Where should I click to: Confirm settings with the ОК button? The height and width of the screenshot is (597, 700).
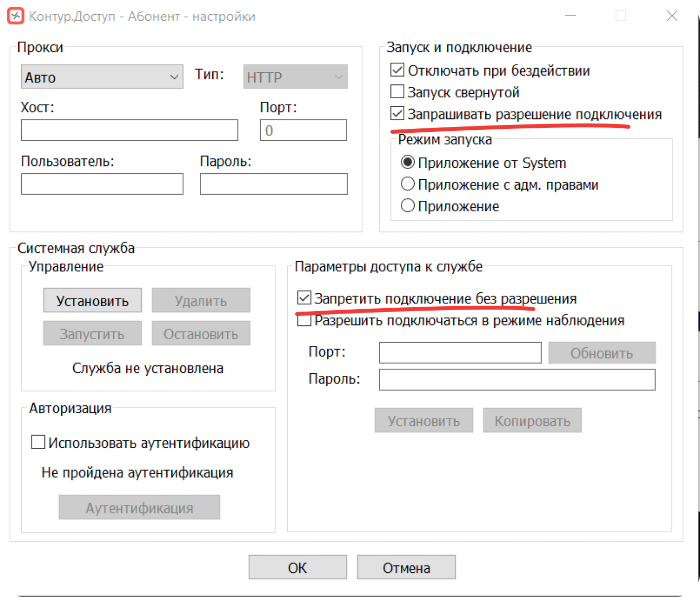click(x=298, y=567)
